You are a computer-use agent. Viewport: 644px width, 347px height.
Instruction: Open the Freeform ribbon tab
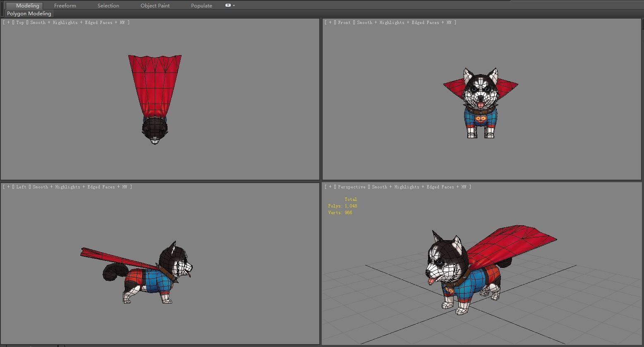tap(65, 5)
